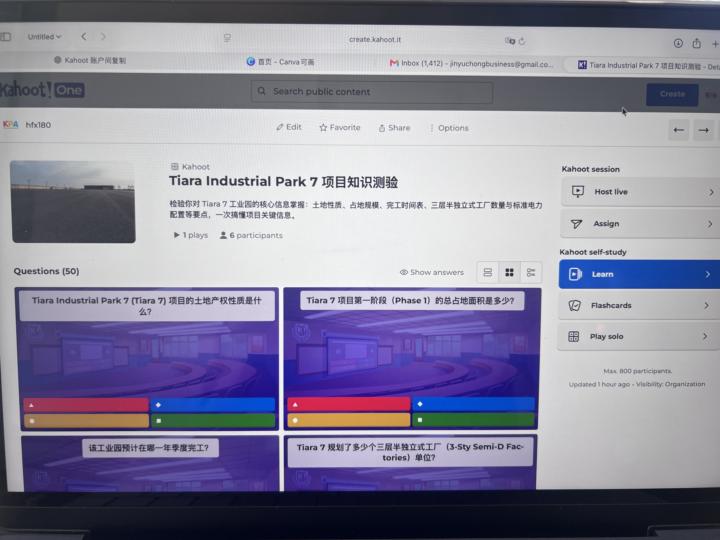720x540 pixels.
Task: Click the Host live screen icon
Action: click(578, 191)
